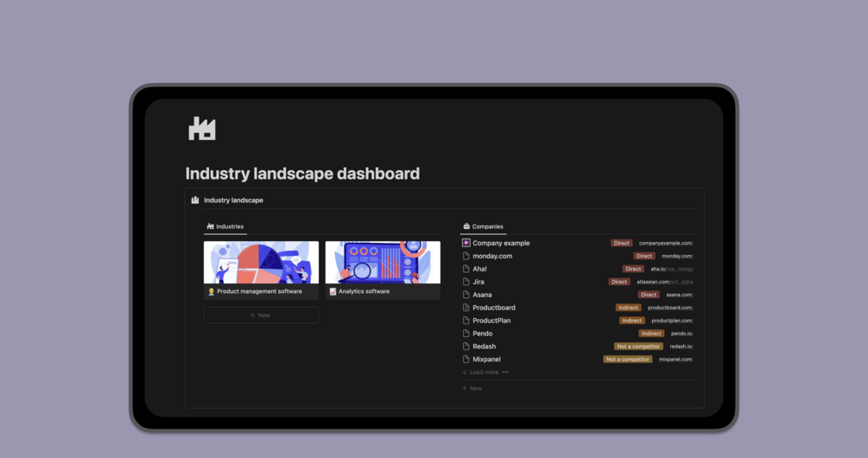Viewport: 868px width, 458px height.
Task: Open the redash.io link
Action: [x=681, y=347]
